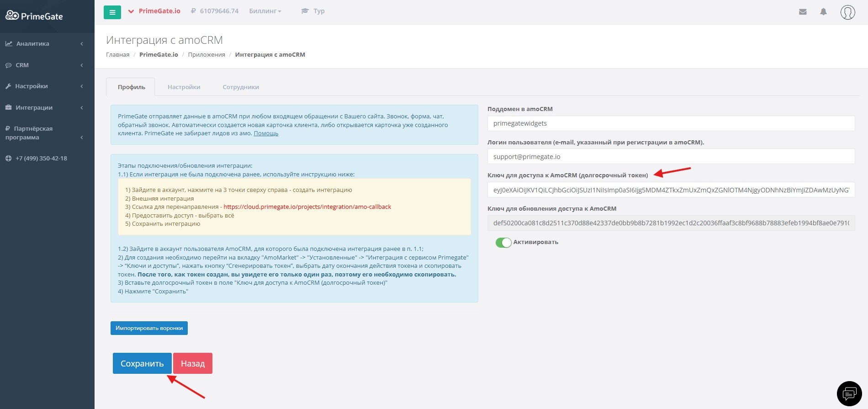The height and width of the screenshot is (409, 868).
Task: Focus the Поддомен в amoCRM field
Action: (671, 123)
